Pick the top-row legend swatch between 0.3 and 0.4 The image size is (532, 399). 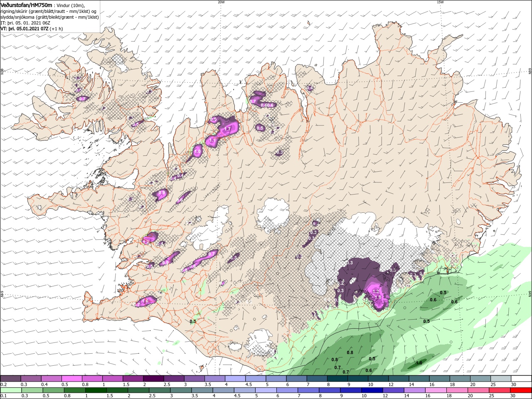[x=31, y=379]
